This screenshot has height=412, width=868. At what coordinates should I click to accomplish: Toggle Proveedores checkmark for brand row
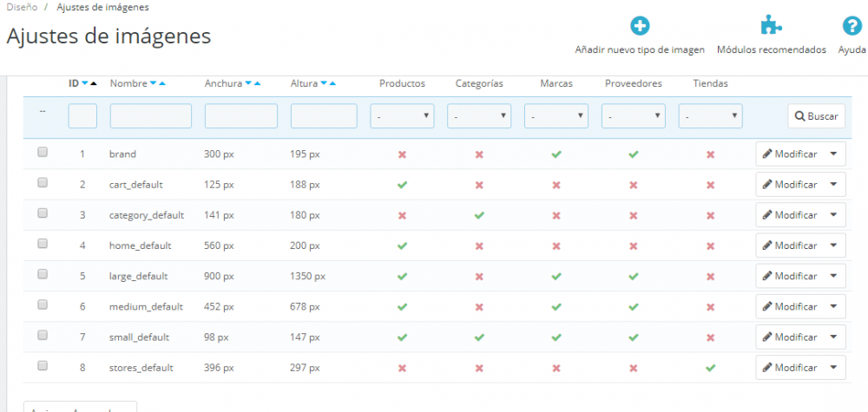pos(634,154)
